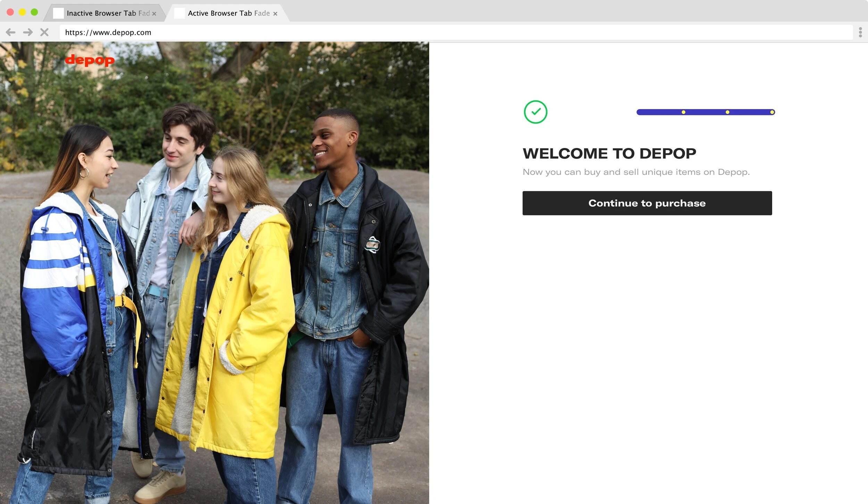Click the middle yellow progress dot
The height and width of the screenshot is (504, 868).
[x=727, y=112]
